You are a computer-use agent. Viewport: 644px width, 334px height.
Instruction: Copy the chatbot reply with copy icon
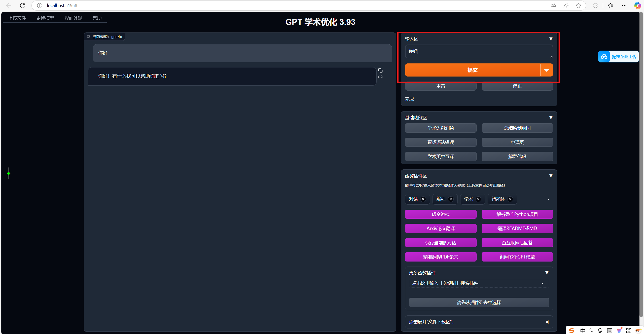pos(380,70)
